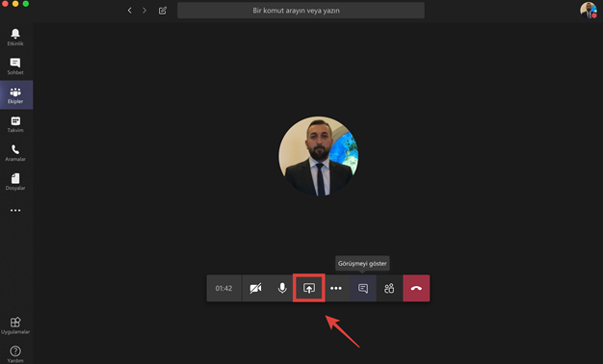Image resolution: width=603 pixels, height=364 pixels.
Task: Open the Dosyalar files section
Action: point(15,181)
